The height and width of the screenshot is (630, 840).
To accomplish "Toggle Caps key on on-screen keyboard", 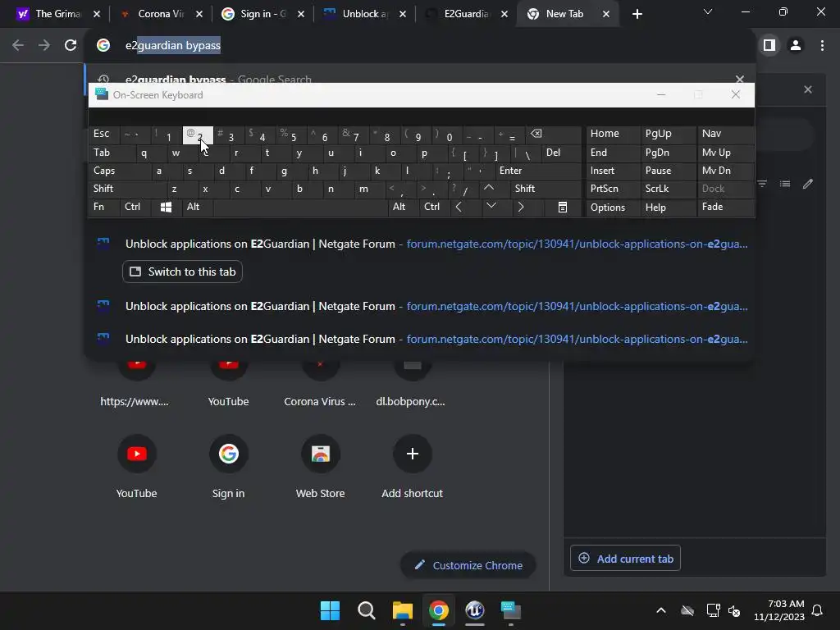I will pyautogui.click(x=117, y=171).
